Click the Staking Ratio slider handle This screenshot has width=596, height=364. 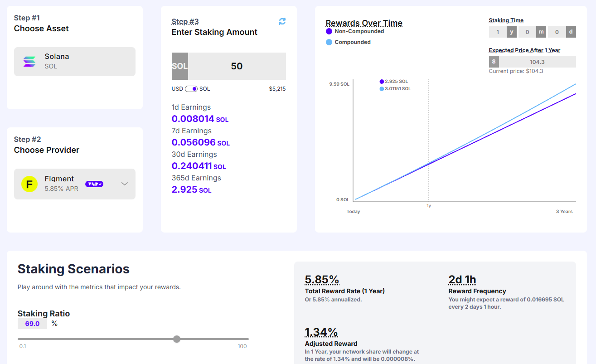click(177, 339)
